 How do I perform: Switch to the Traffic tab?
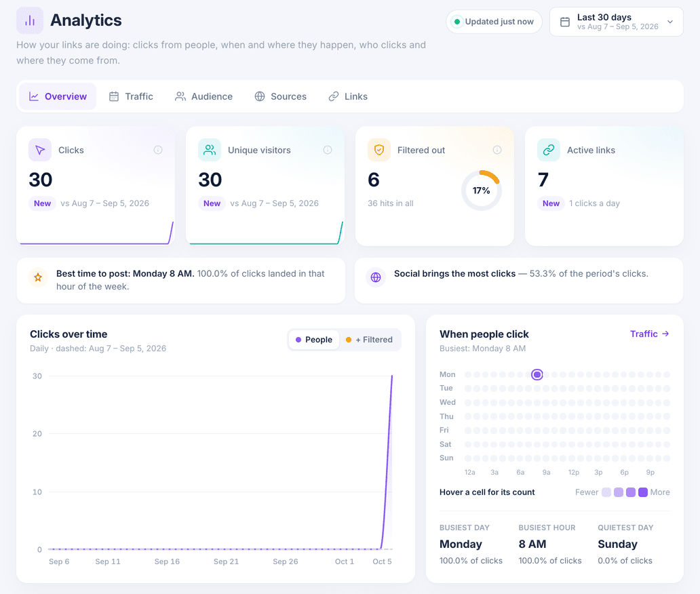point(131,96)
